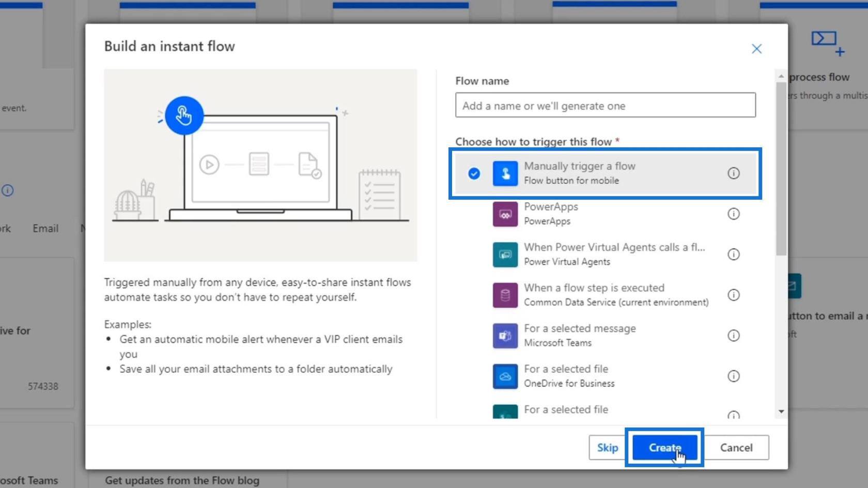868x488 pixels.
Task: Select PowerApps trigger option
Action: 605,214
